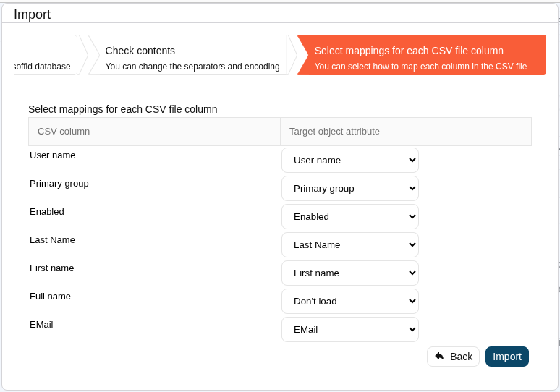Image resolution: width=560 pixels, height=392 pixels.
Task: Click the Full name CSV column row label
Action: [x=50, y=296]
